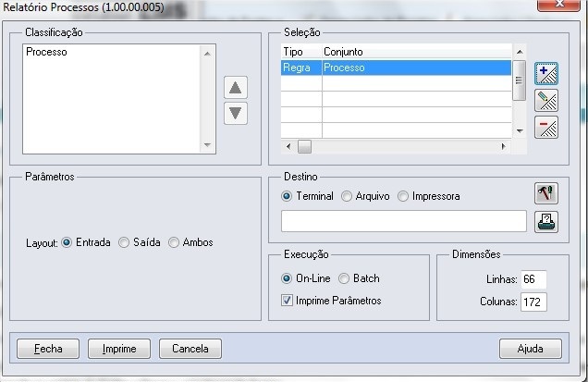The width and height of the screenshot is (588, 382).
Task: Click Seleção vertical scrollbar thumb
Action: click(519, 80)
